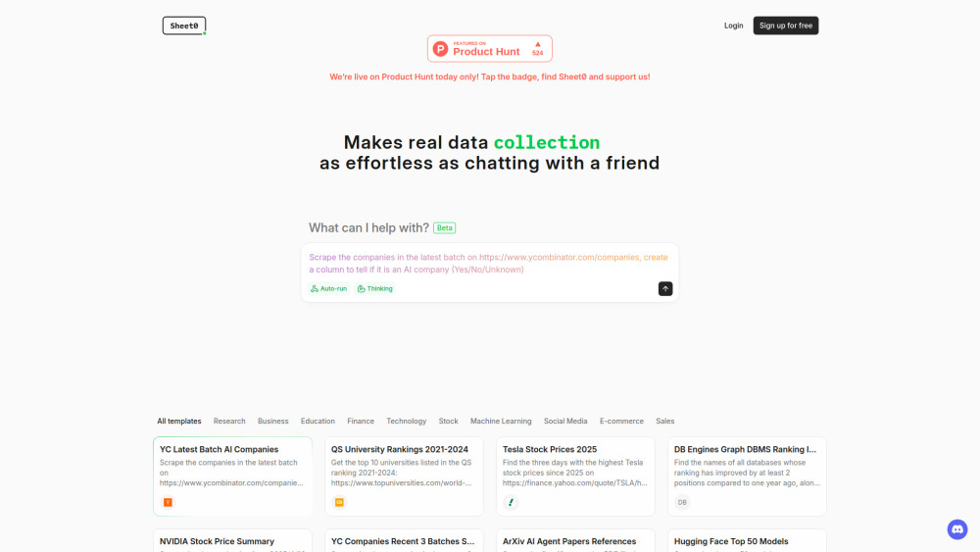This screenshot has height=552, width=980.
Task: Click the Y Combinator icon on YC card
Action: [x=168, y=502]
